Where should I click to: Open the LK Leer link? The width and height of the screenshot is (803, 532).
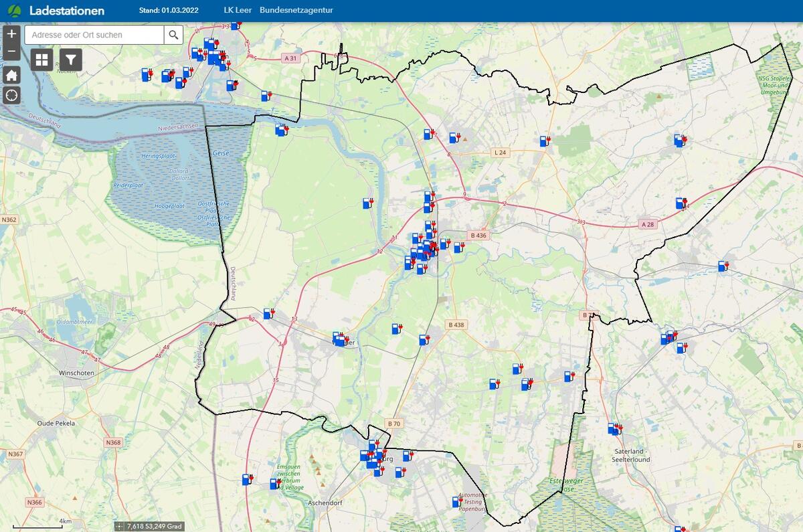pyautogui.click(x=238, y=10)
